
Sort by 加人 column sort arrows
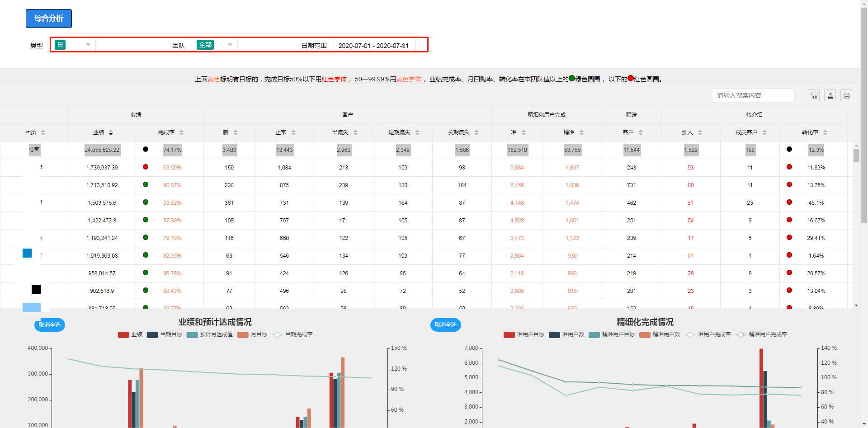point(700,132)
